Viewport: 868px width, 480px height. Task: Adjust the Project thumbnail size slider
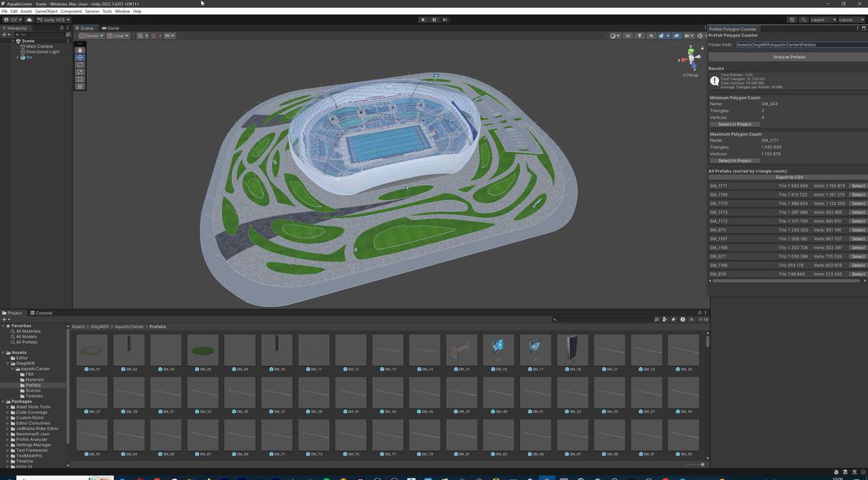click(694, 465)
